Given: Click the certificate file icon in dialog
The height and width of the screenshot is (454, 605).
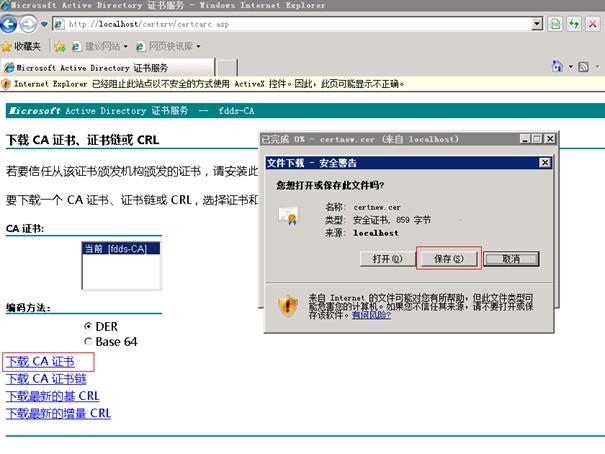Looking at the screenshot, I should point(289,216).
